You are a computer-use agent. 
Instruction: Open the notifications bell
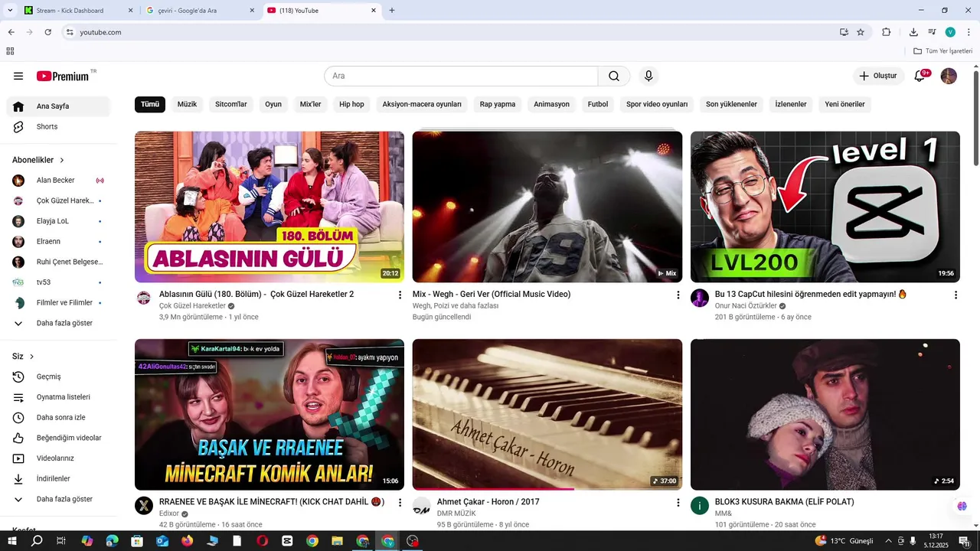point(921,76)
